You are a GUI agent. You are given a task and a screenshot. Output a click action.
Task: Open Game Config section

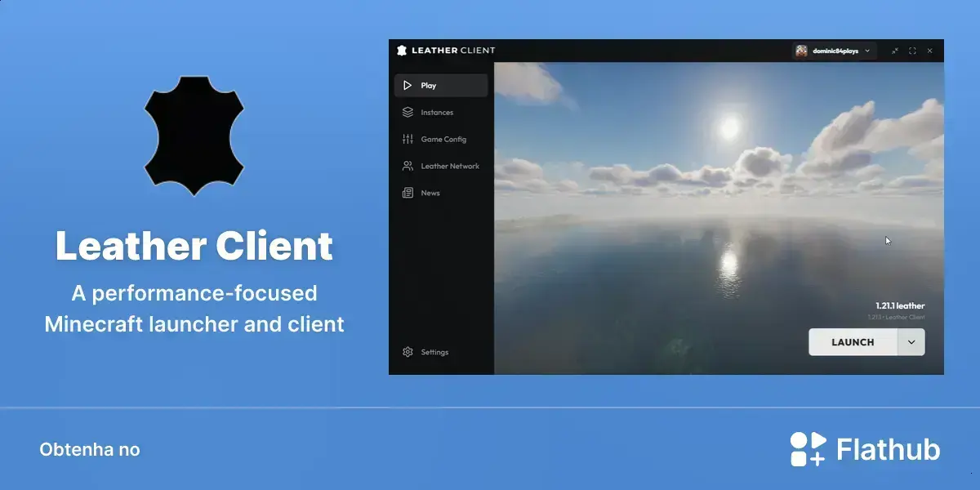[441, 140]
